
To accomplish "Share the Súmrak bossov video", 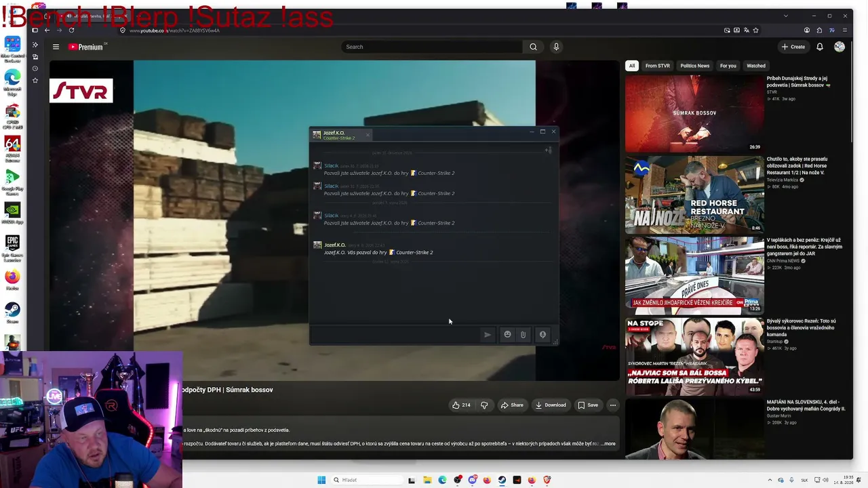I will pos(512,405).
